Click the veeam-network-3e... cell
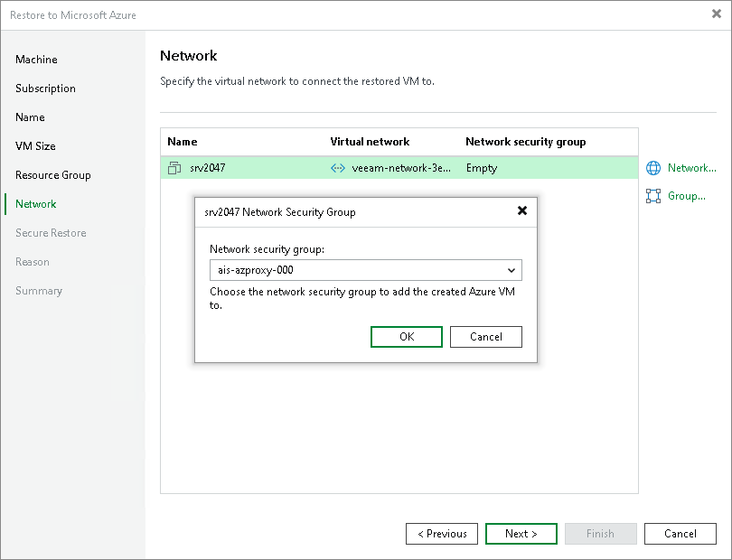The width and height of the screenshot is (732, 560). (x=401, y=168)
